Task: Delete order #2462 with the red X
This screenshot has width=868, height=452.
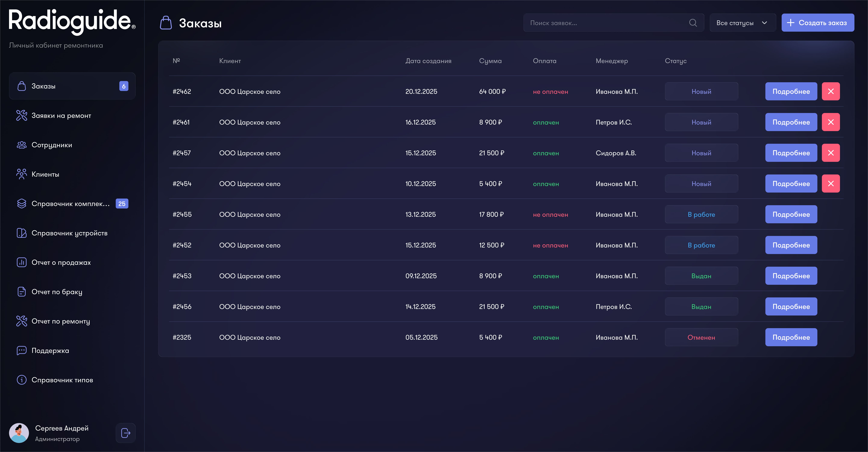Action: click(831, 91)
